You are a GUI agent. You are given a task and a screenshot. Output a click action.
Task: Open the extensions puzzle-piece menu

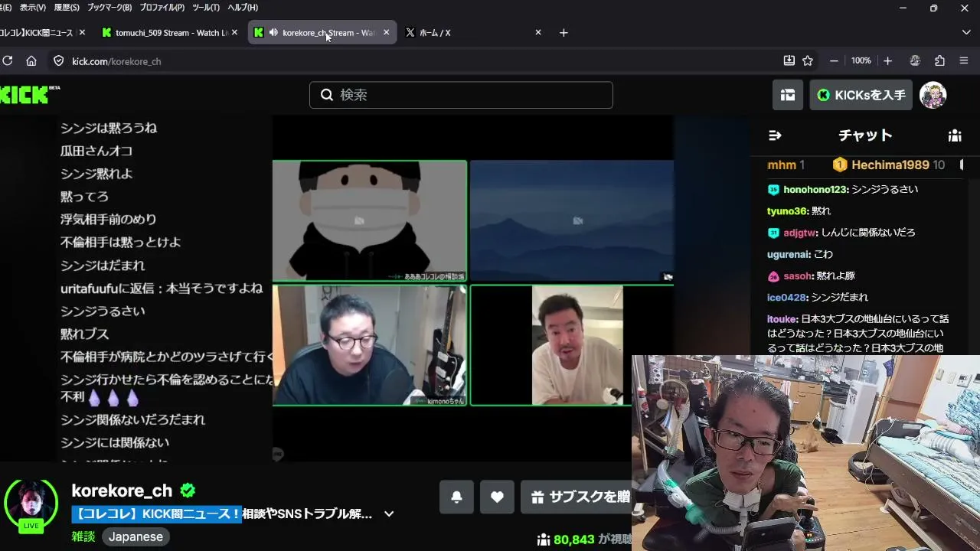(x=939, y=61)
